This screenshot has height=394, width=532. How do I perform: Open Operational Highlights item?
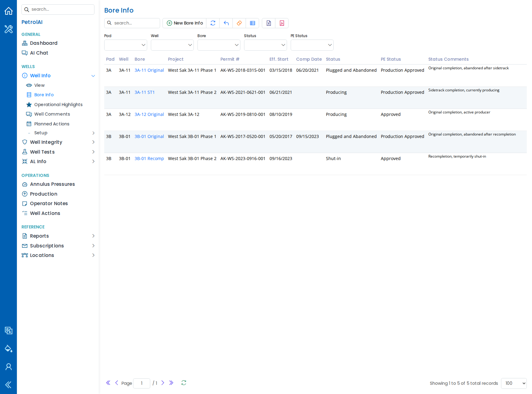pyautogui.click(x=58, y=105)
